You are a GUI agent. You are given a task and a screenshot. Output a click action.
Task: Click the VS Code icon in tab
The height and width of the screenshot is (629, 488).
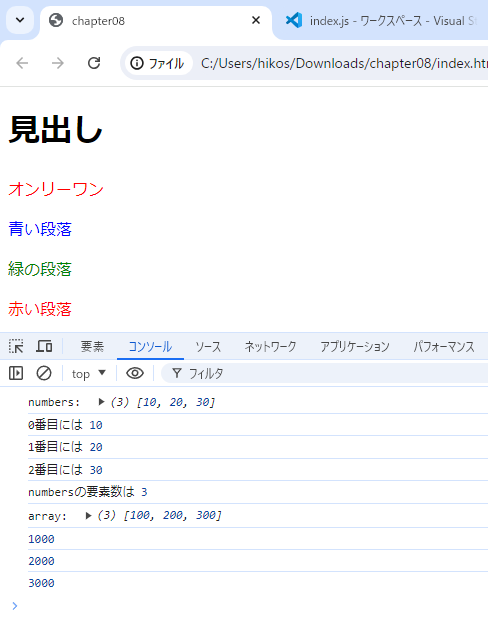[294, 20]
